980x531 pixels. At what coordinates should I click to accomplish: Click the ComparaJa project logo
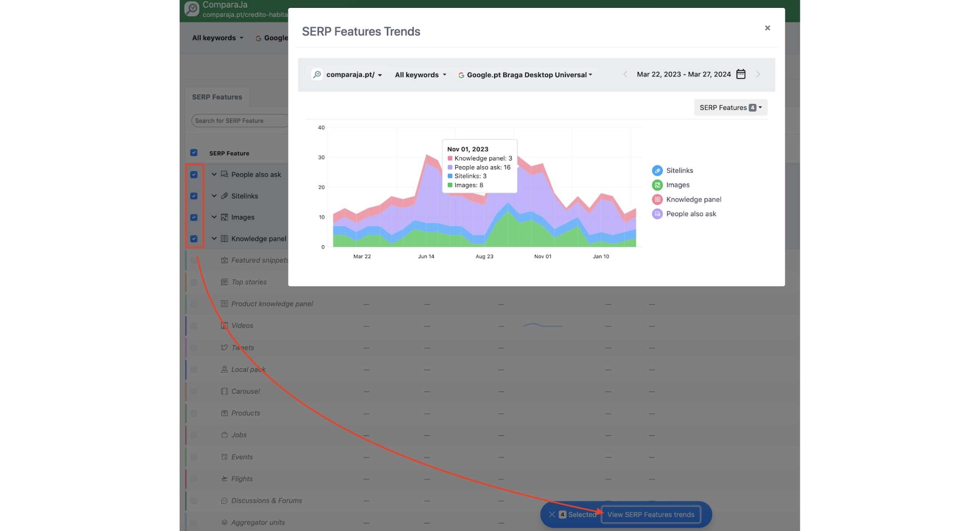click(x=192, y=9)
